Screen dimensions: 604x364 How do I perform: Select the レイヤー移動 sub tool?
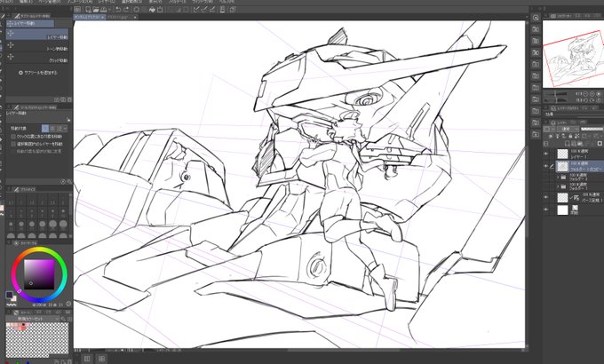click(37, 34)
